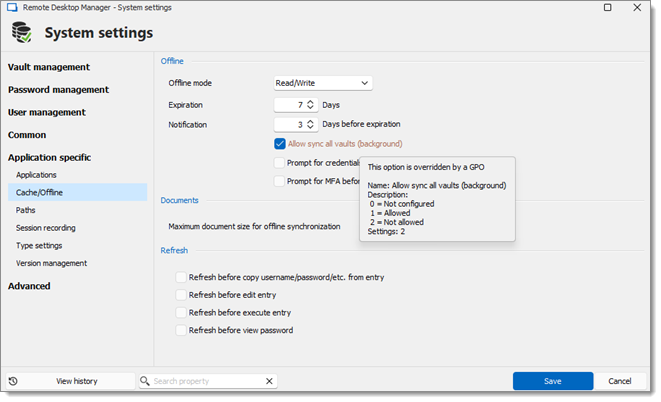661x402 pixels.
Task: Enable Prompt for credentials checkbox
Action: click(279, 163)
